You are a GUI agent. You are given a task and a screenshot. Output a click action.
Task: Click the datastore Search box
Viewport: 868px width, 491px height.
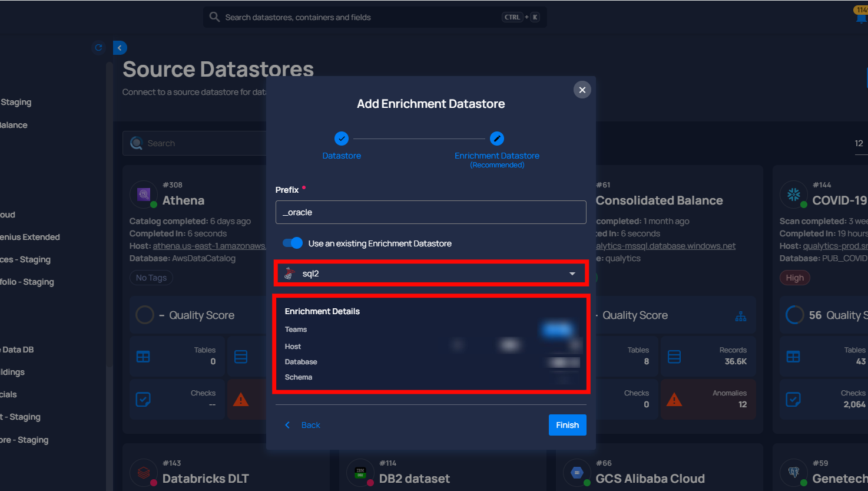[194, 143]
